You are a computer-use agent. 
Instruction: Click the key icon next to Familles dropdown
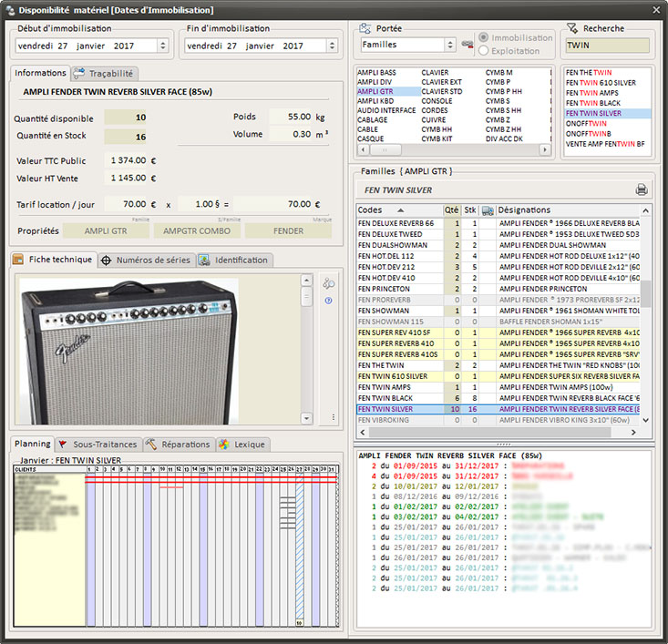[468, 45]
